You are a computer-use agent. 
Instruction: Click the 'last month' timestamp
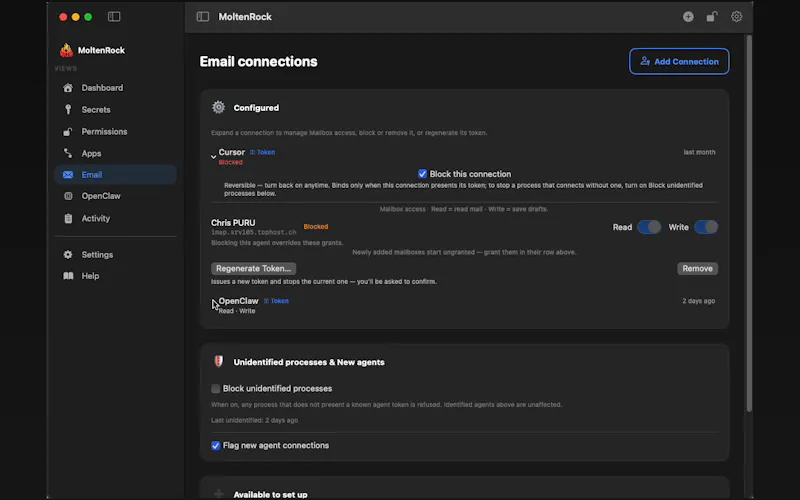click(x=699, y=152)
